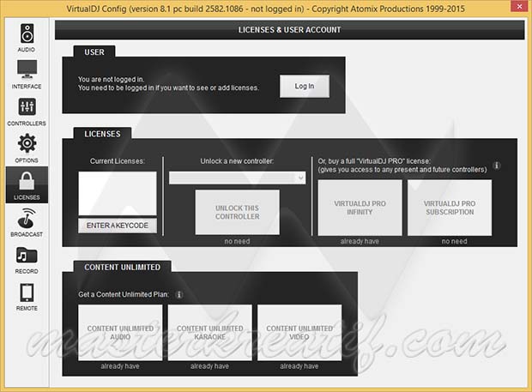The image size is (532, 392).
Task: Click 'Get a Content Unlimited Plan:' label
Action: [124, 294]
